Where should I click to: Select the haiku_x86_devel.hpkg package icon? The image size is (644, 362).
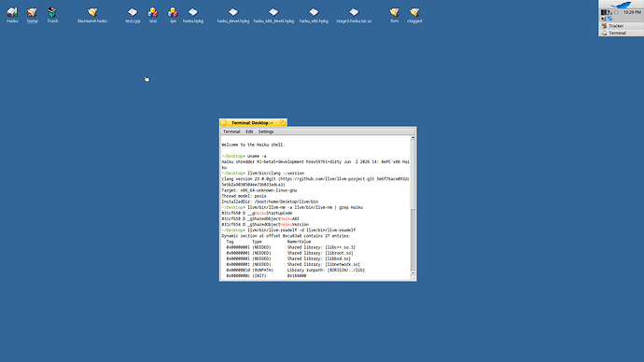pyautogui.click(x=273, y=12)
